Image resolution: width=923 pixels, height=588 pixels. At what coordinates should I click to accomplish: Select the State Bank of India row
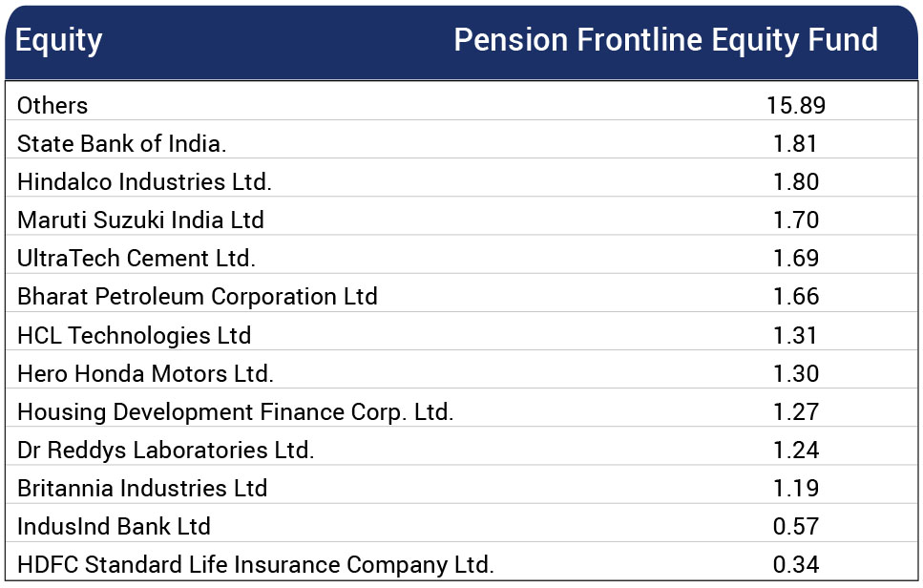tap(462, 143)
